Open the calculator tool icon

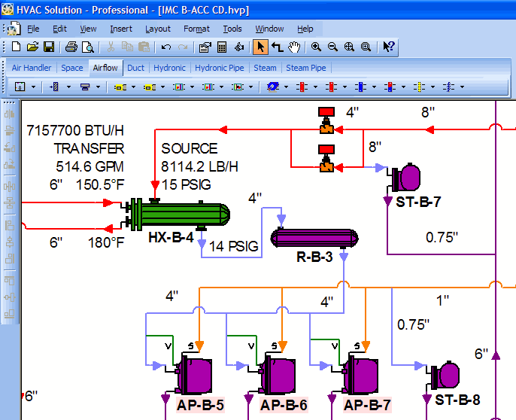222,47
